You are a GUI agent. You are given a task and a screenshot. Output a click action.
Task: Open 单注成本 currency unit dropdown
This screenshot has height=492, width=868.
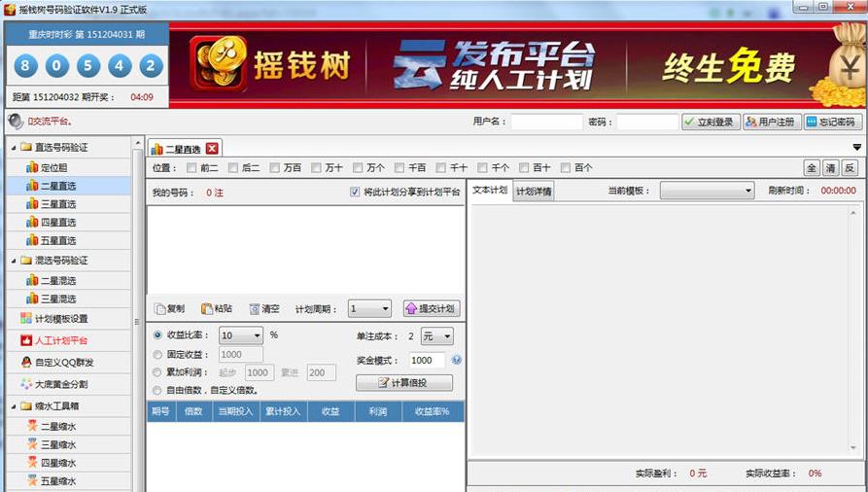(436, 335)
